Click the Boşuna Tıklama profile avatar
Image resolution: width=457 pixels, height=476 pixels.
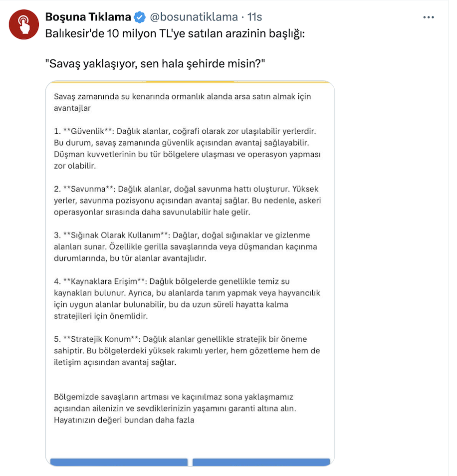tap(24, 24)
